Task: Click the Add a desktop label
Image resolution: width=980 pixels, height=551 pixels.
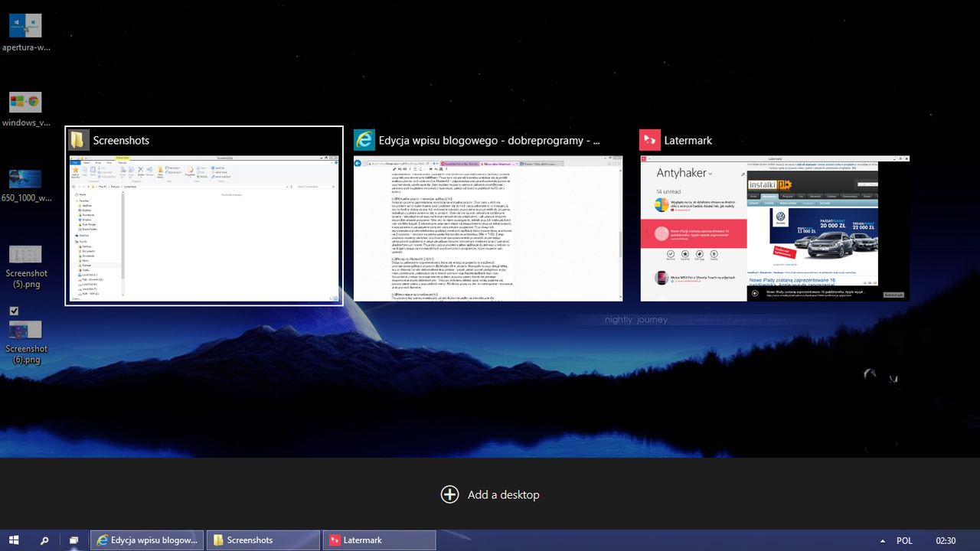Action: [504, 494]
